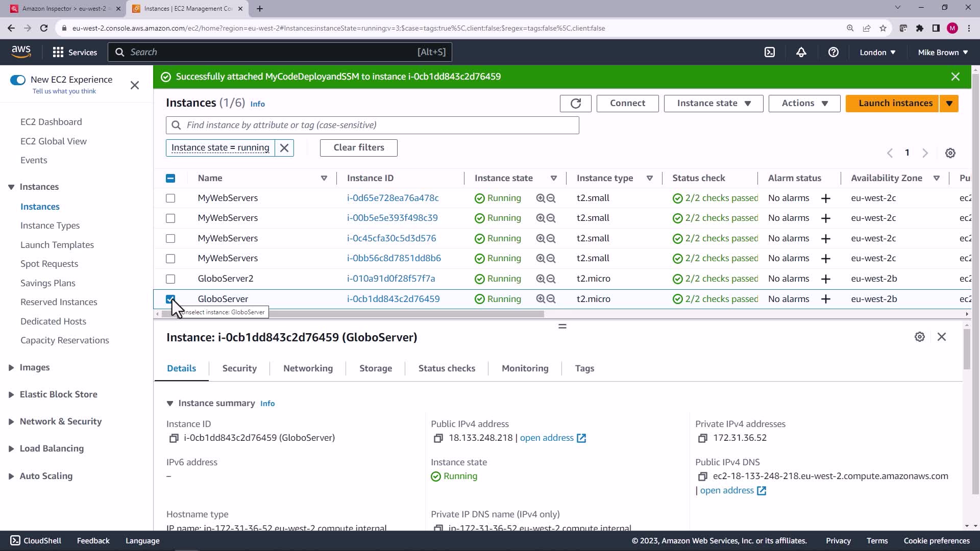
Task: Select the GloboServer2 instance checkbox
Action: tap(170, 279)
